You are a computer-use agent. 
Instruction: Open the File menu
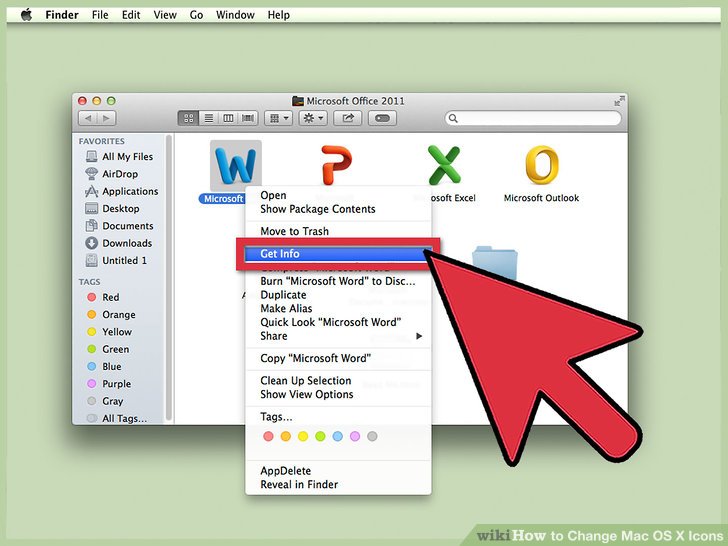pos(100,15)
